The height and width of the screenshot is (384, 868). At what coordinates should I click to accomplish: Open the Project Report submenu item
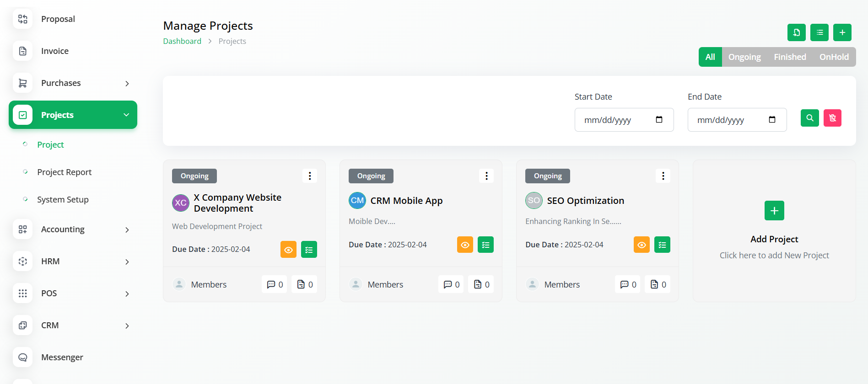coord(65,172)
